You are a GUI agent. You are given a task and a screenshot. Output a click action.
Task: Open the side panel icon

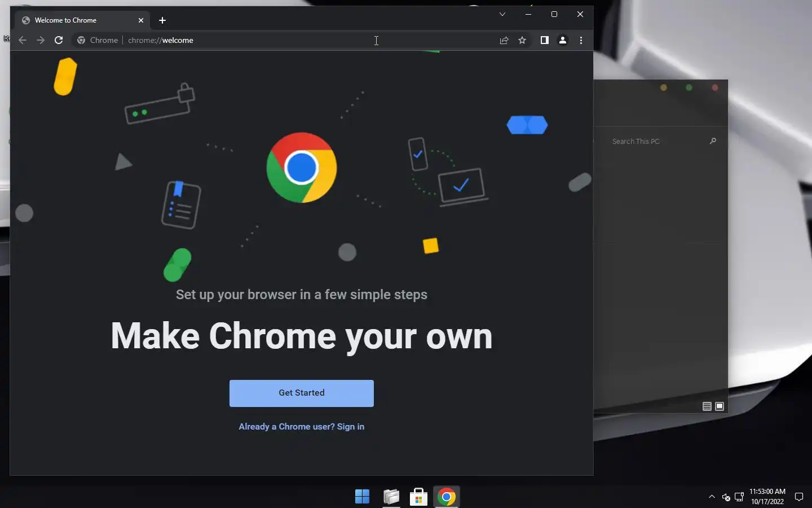point(545,40)
